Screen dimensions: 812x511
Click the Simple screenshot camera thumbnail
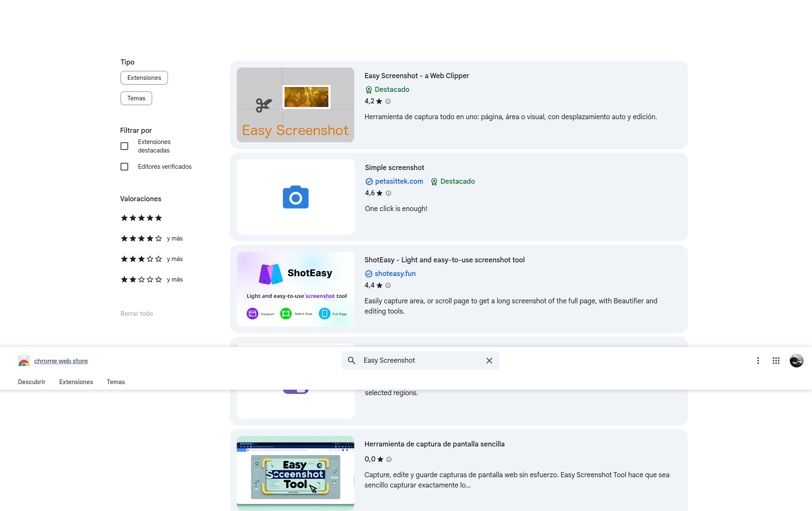point(296,197)
